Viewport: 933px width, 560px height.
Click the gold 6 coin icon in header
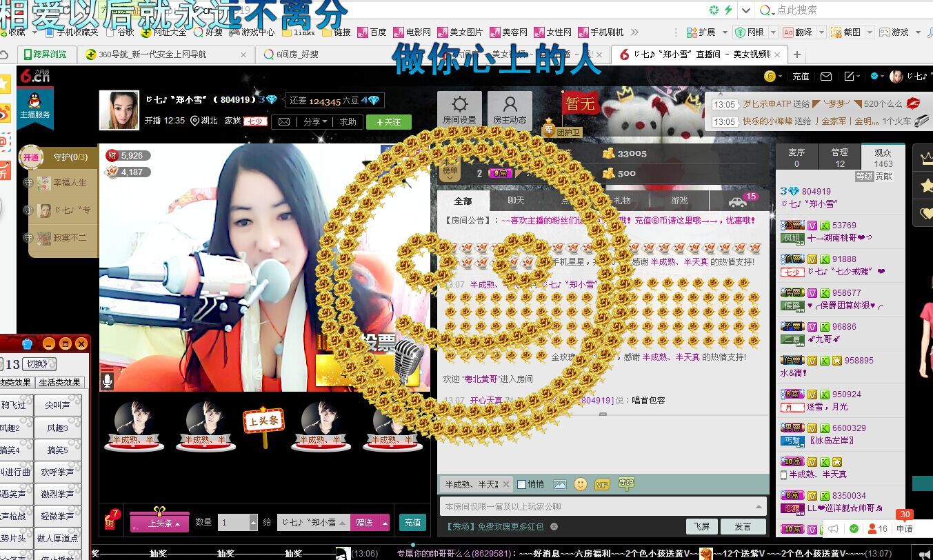point(770,77)
